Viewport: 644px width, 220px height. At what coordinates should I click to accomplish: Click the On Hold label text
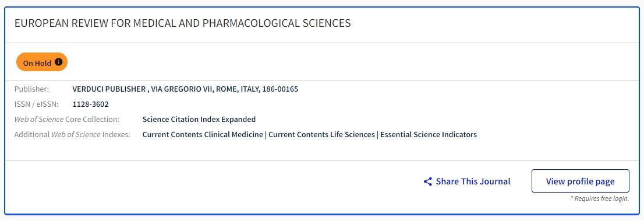(x=37, y=63)
